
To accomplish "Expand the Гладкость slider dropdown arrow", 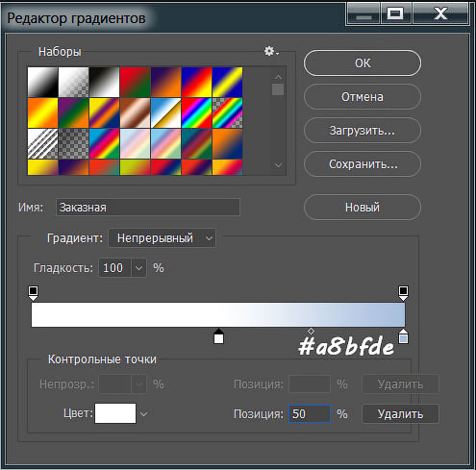I will click(138, 268).
